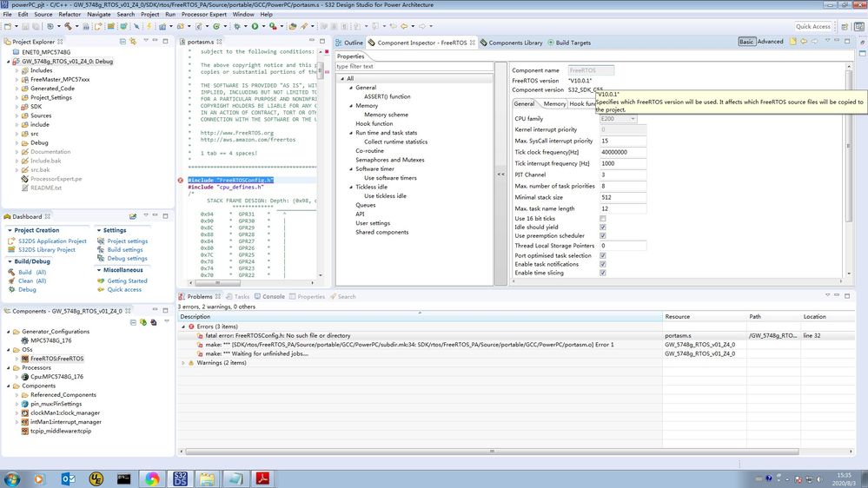Click Build (All) in Dashboard
The height and width of the screenshot is (488, 868).
[x=32, y=272]
